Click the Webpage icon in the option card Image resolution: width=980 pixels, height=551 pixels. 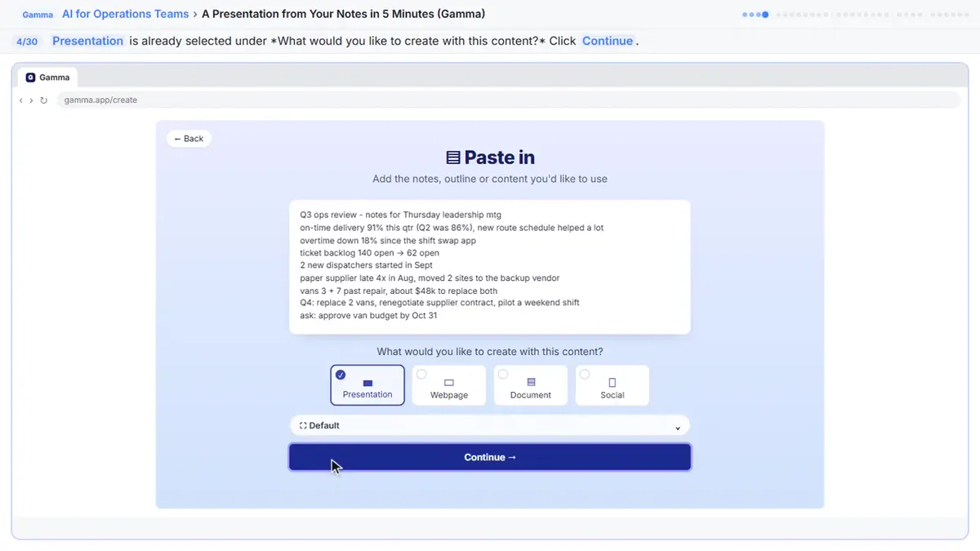pos(449,382)
